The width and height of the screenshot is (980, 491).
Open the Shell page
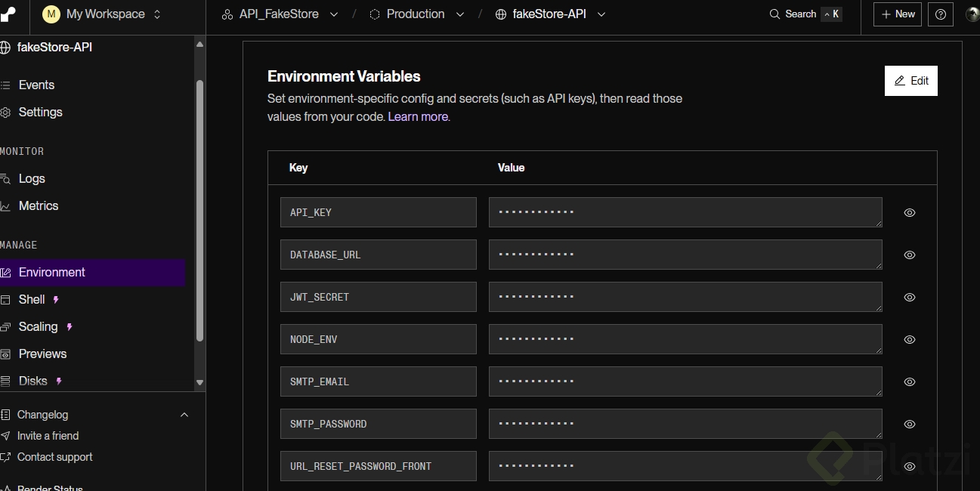[32, 299]
